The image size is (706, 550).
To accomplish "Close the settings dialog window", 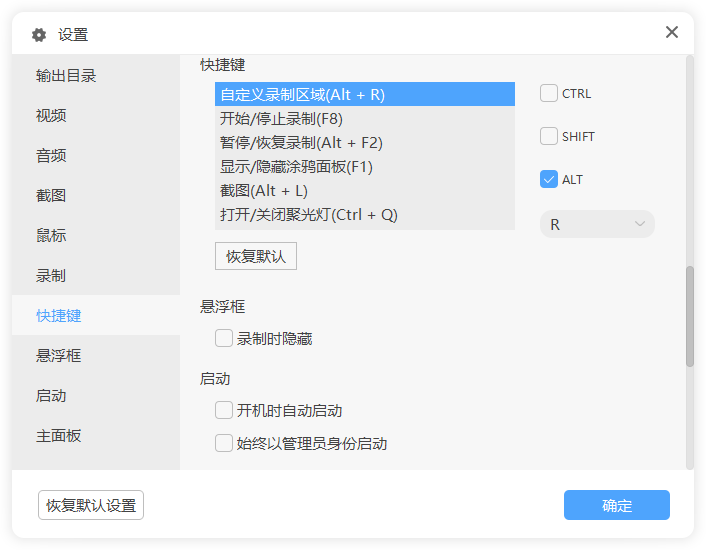I will [x=672, y=32].
